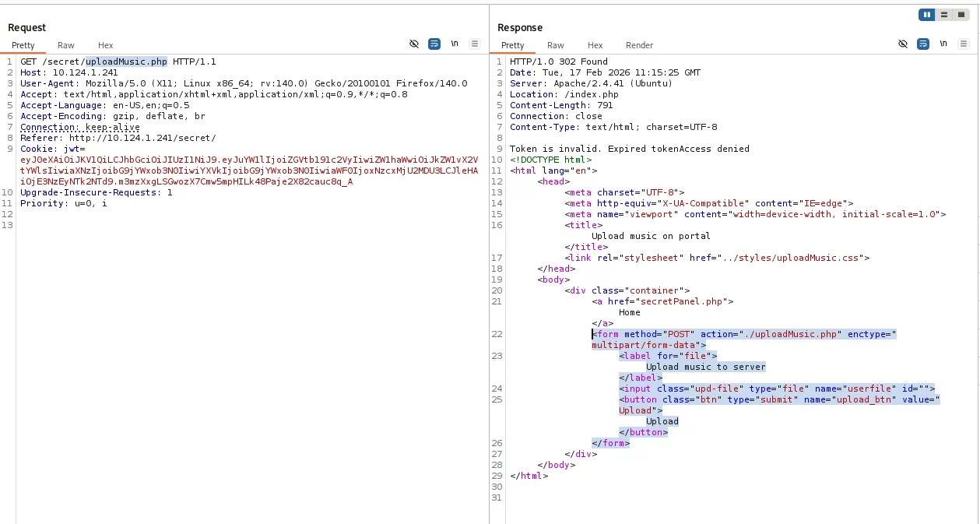
Task: Show newline characters in Request panel
Action: [455, 44]
